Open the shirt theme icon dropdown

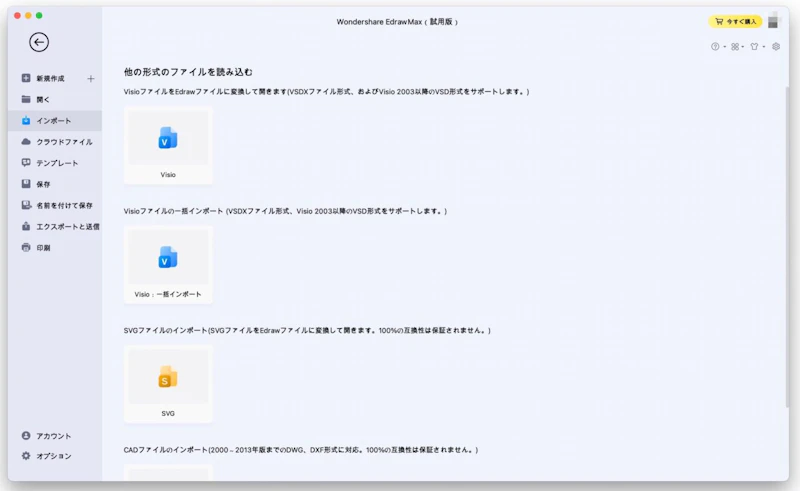(x=757, y=46)
